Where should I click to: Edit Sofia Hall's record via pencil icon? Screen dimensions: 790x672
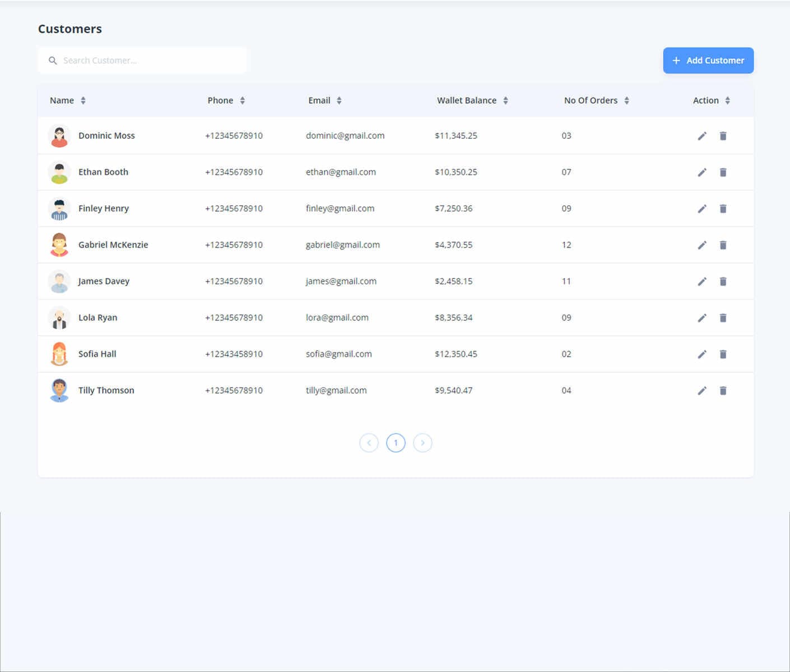tap(702, 354)
